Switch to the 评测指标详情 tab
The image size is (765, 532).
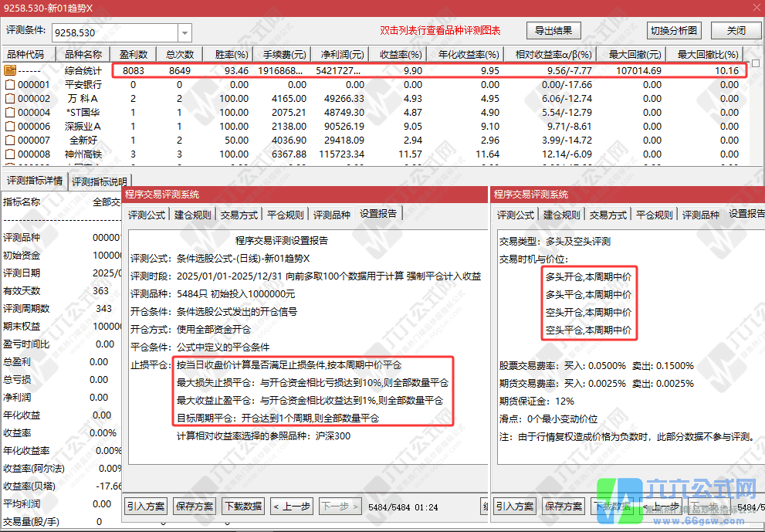pos(34,181)
